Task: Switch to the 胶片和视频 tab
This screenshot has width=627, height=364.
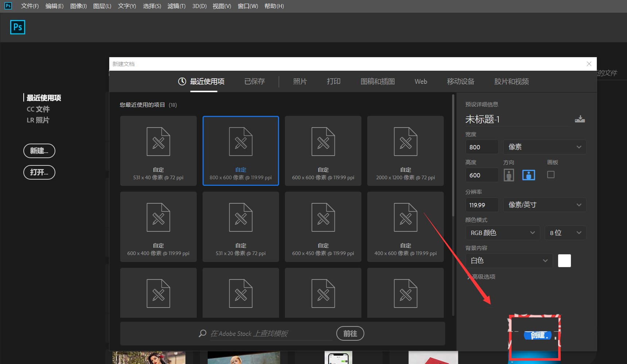Action: point(512,81)
